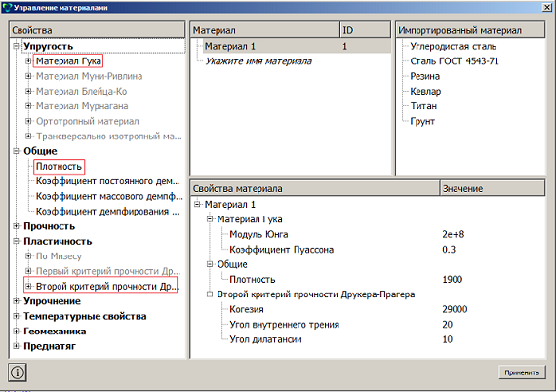Viewport: 556px width, 392px height.
Task: Expand Второй критерий прочности node in left tree
Action: pos(28,286)
